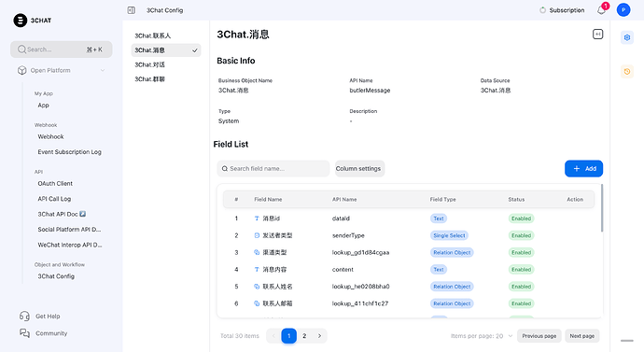Click the Text tag for 消息内容 row
644x352 pixels.
[x=439, y=270]
